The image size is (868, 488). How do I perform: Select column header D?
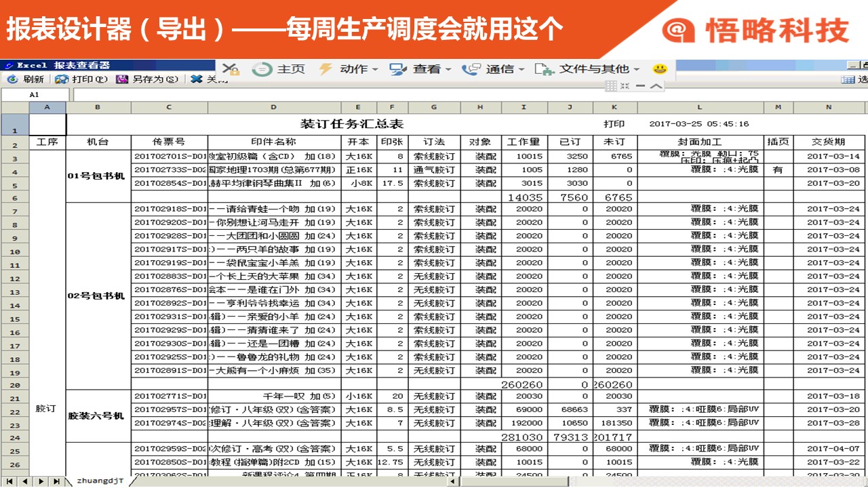(274, 107)
